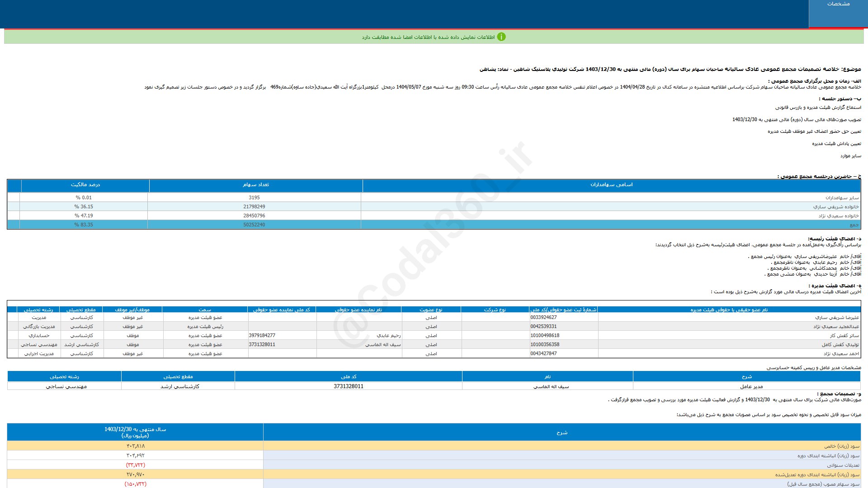
Task: Click the سود (زیان) خالص row label
Action: click(842, 446)
